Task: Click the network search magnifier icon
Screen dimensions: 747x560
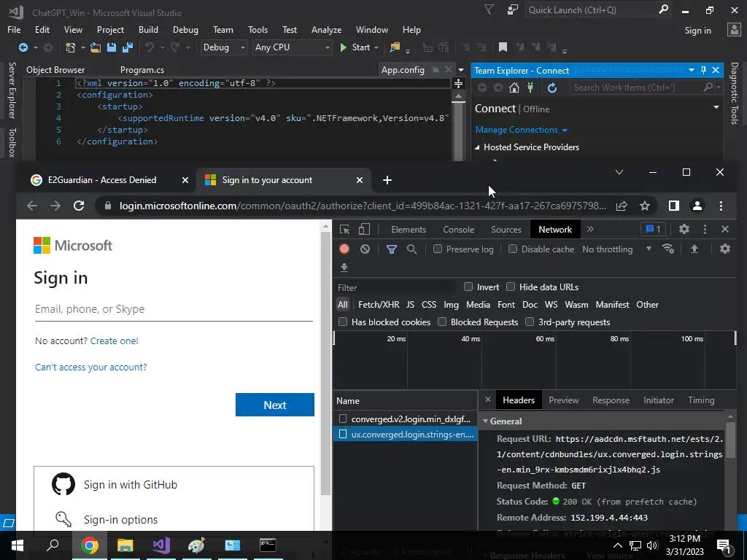Action: (411, 249)
